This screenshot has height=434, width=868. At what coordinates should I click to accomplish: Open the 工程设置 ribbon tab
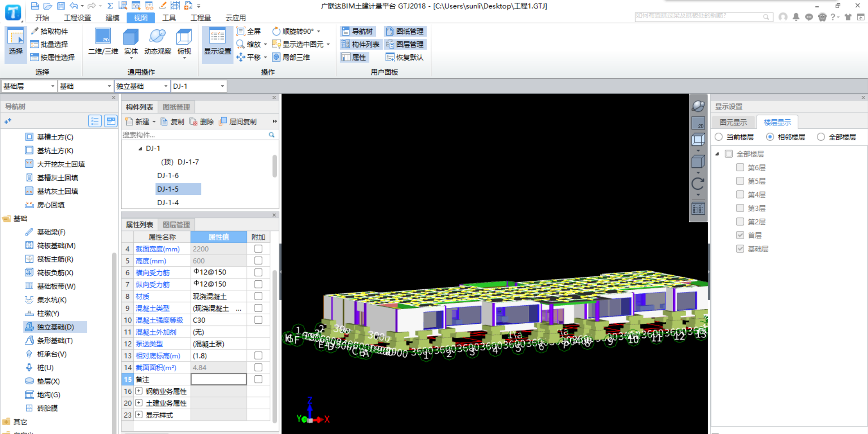pyautogui.click(x=77, y=18)
